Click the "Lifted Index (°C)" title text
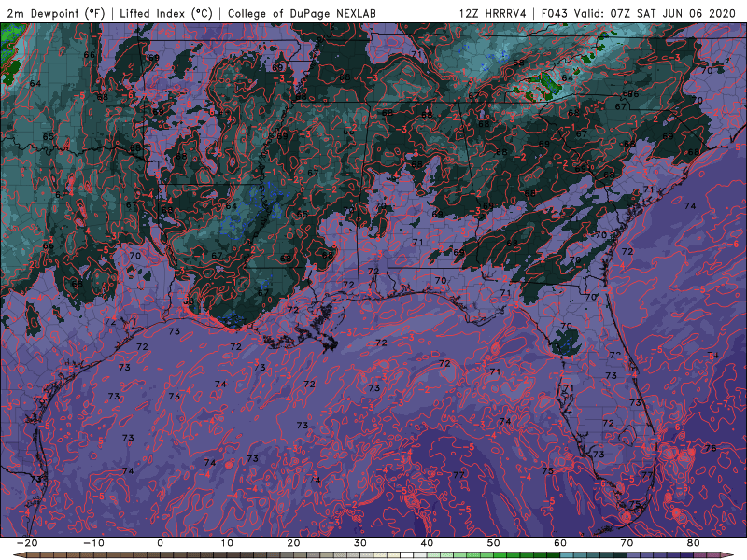The height and width of the screenshot is (560, 747). [166, 13]
